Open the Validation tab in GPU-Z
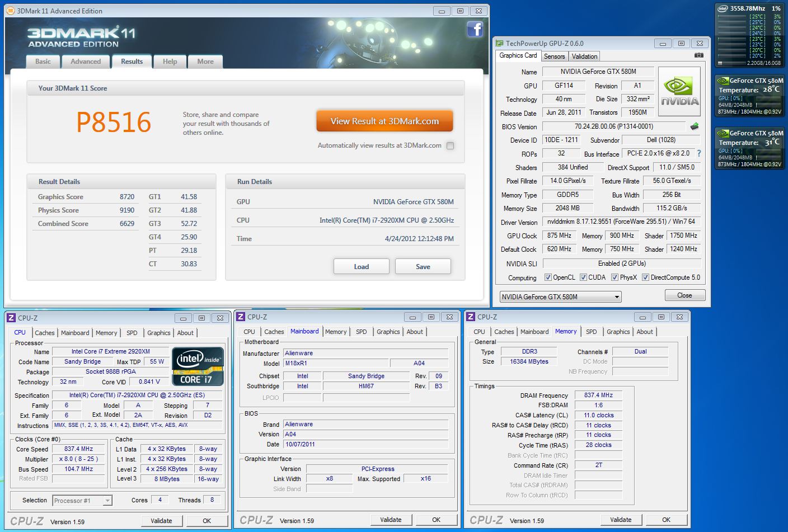Image resolution: width=788 pixels, height=532 pixels. (585, 57)
